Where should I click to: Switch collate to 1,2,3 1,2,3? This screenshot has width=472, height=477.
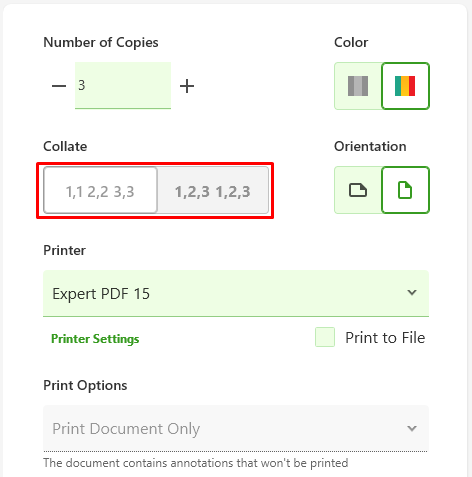[213, 190]
